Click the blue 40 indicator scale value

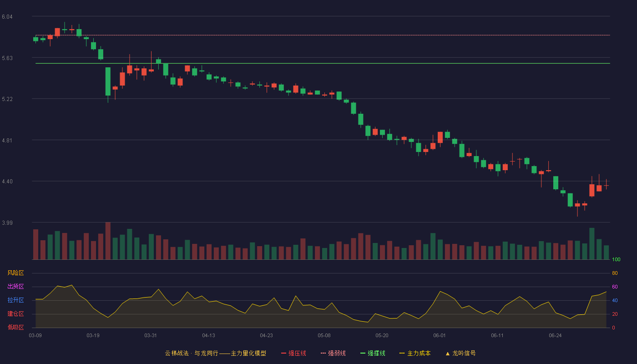click(x=615, y=300)
